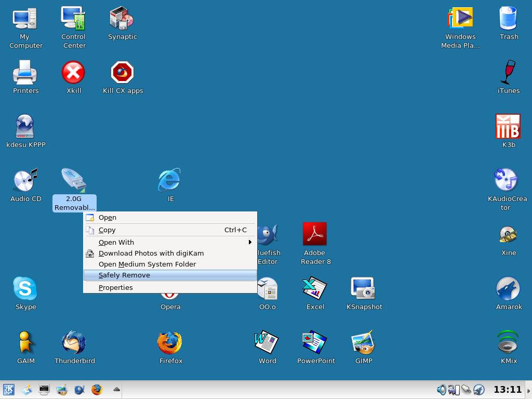Open the KMix desktop icon
The height and width of the screenshot is (399, 532).
coord(508,342)
